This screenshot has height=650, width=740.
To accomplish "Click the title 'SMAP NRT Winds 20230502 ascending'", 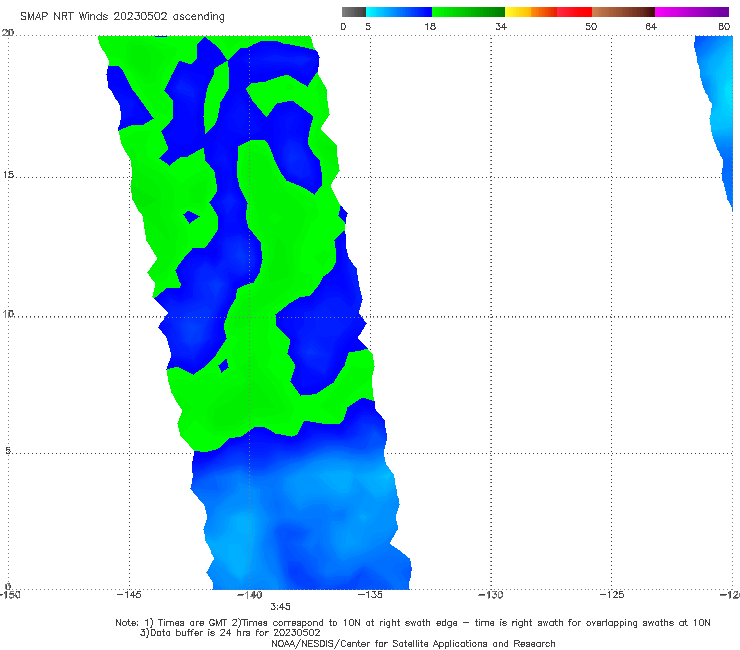I will (x=122, y=16).
